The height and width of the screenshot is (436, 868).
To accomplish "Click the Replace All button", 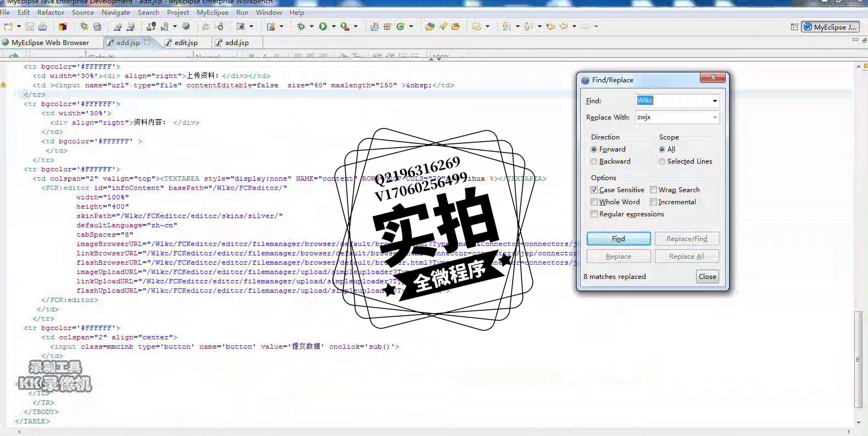I will click(687, 256).
